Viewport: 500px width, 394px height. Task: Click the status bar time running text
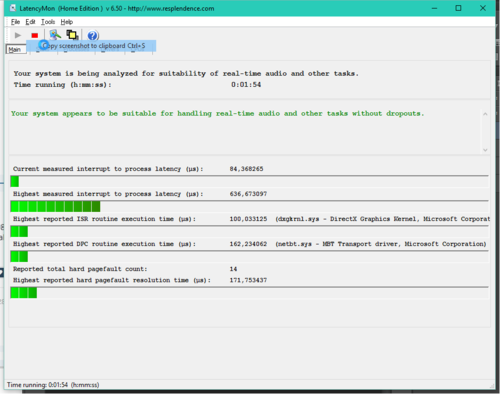53,385
